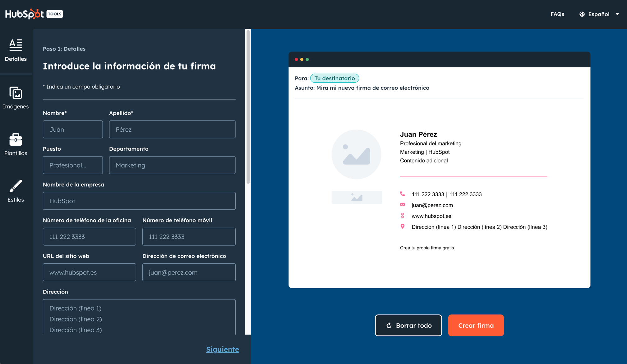Click the juan@perez.com preview text

coord(432,205)
